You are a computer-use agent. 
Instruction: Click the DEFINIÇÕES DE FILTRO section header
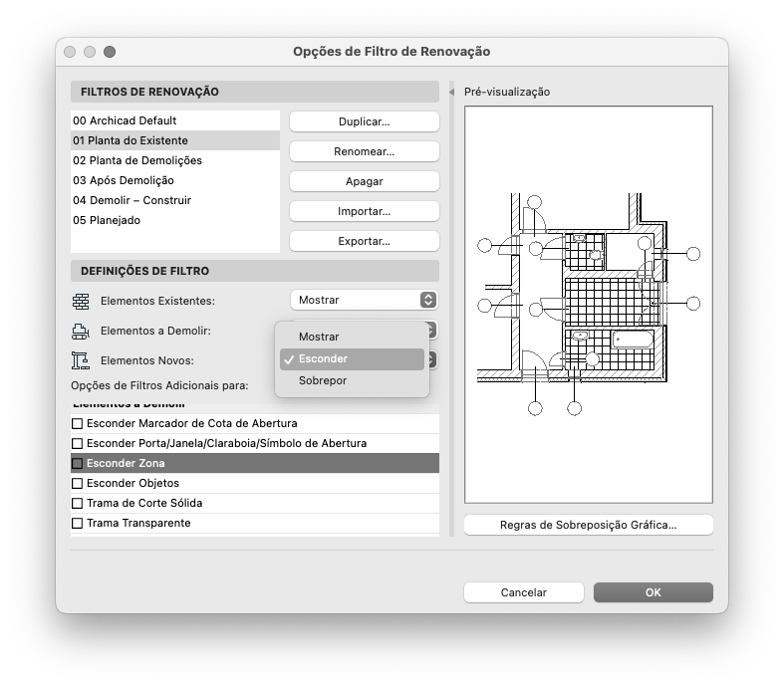click(x=255, y=271)
